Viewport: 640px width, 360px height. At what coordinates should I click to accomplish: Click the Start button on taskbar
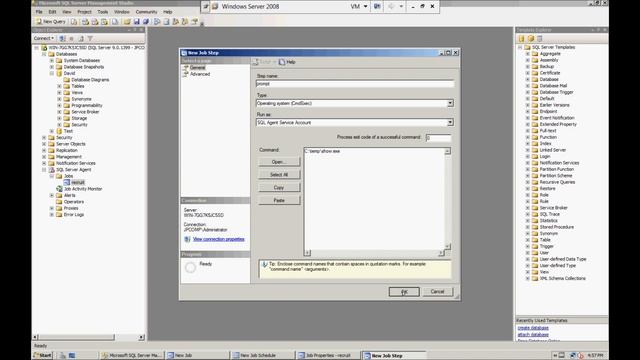tap(43, 356)
